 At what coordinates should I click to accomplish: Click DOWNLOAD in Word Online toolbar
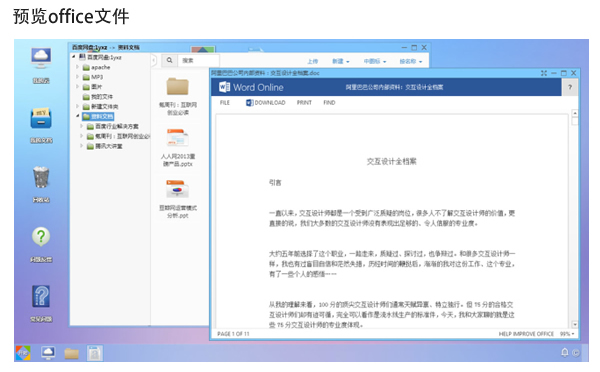tap(266, 103)
